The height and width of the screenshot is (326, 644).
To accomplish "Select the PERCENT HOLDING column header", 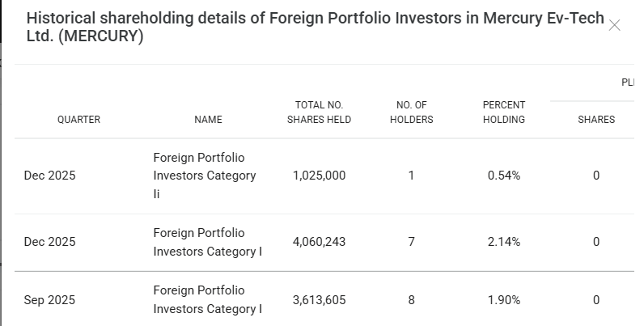I will click(x=503, y=112).
